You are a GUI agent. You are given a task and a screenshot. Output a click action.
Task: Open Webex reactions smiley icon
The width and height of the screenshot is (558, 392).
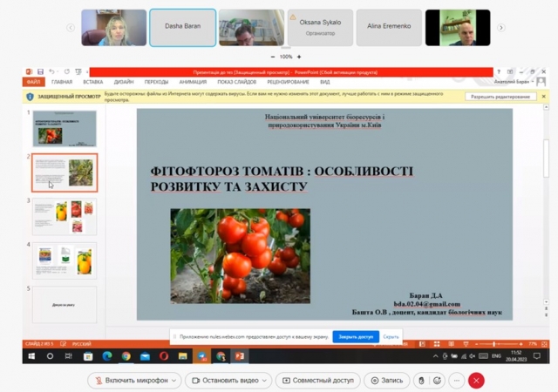437,381
